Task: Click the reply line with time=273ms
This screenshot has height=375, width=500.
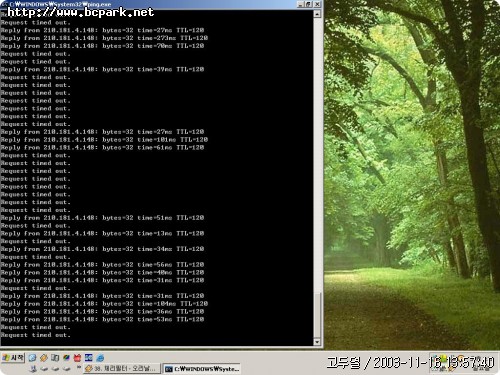Action: click(104, 38)
